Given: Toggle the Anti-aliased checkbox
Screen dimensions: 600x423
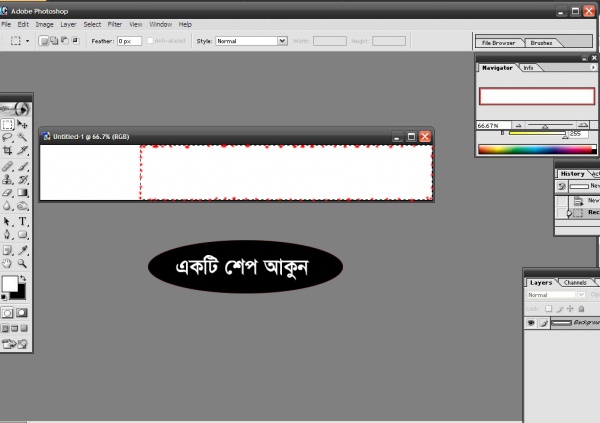Looking at the screenshot, I should [150, 41].
